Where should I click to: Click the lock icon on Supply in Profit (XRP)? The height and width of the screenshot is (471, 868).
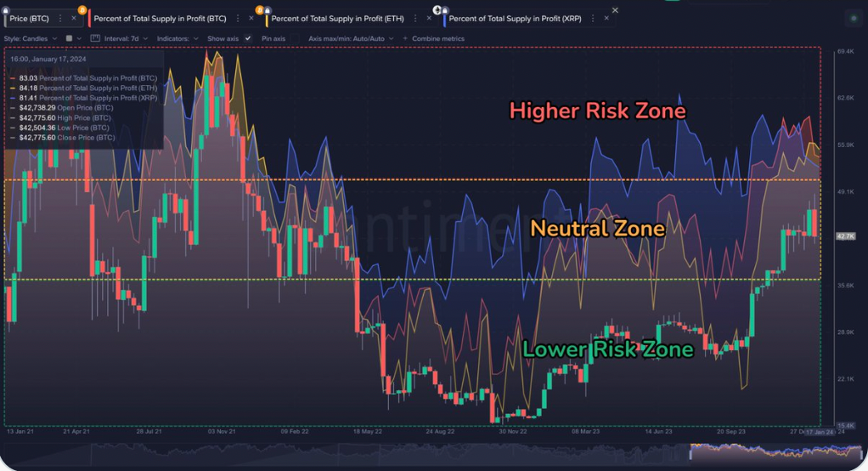click(x=444, y=10)
